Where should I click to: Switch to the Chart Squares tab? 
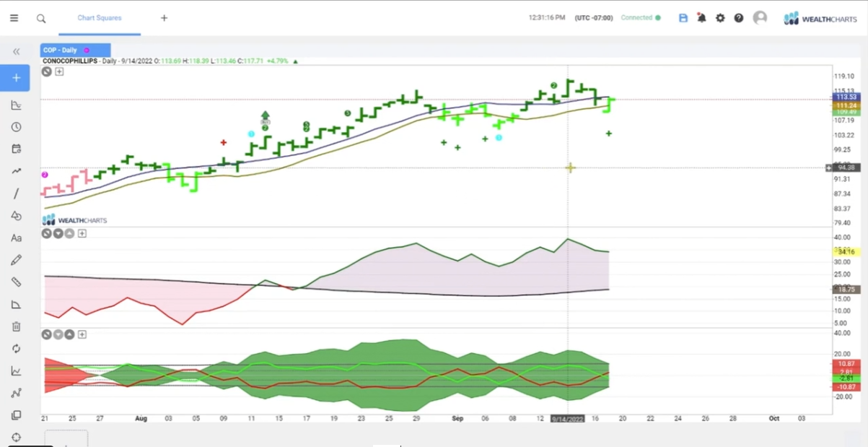pos(100,18)
